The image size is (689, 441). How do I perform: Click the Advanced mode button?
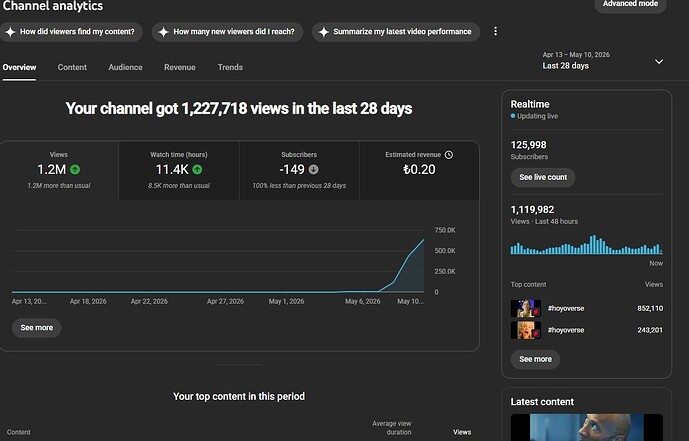coord(630,4)
